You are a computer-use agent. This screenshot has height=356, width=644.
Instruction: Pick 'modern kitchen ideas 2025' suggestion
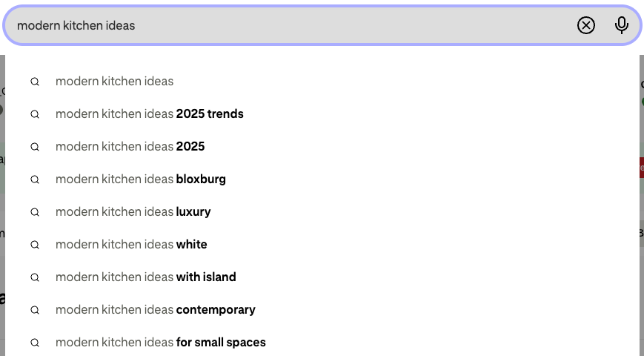tap(322, 146)
